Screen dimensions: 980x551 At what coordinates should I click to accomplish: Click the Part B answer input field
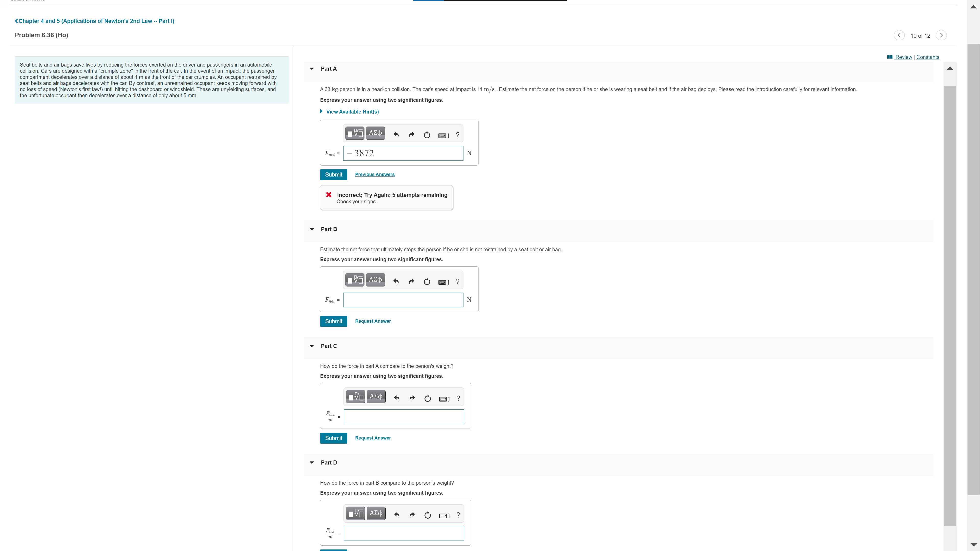[403, 300]
